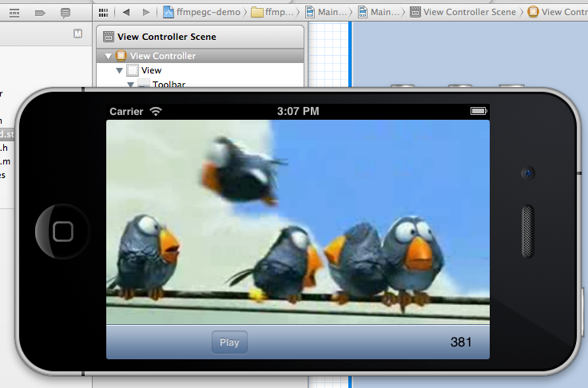This screenshot has width=588, height=388.
Task: Click the Wi-Fi icon in simulator status bar
Action: point(156,111)
